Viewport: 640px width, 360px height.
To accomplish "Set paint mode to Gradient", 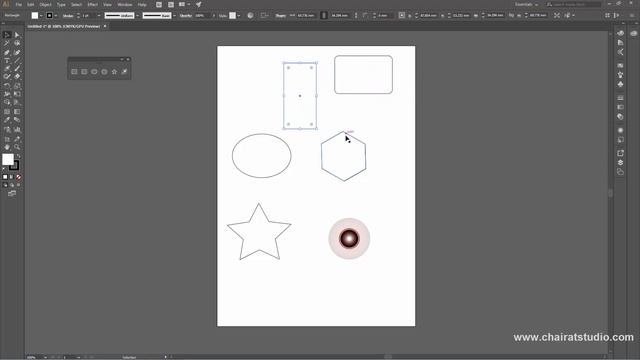I will [x=11, y=177].
